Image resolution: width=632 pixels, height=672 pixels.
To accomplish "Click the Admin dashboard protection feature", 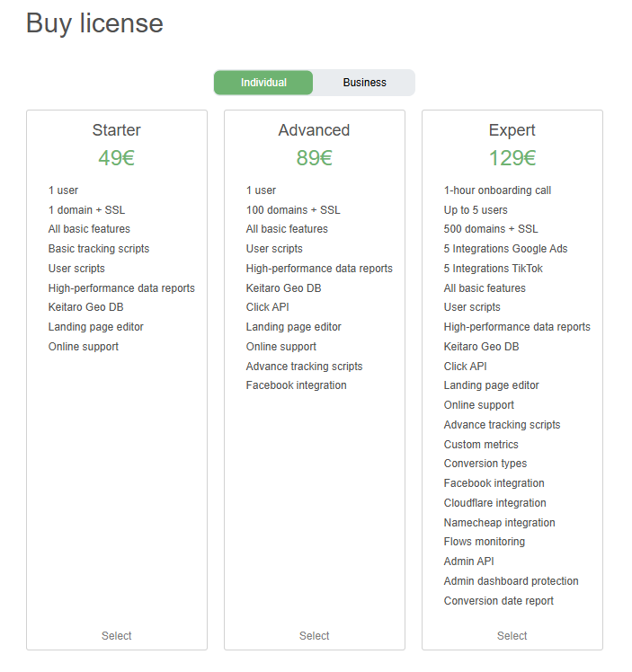I will tap(511, 581).
